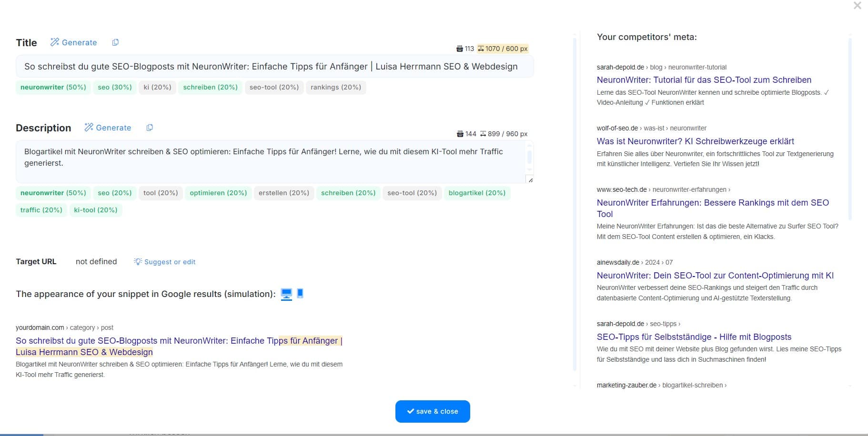Click the description character count icon near 144
The height and width of the screenshot is (436, 868).
460,134
